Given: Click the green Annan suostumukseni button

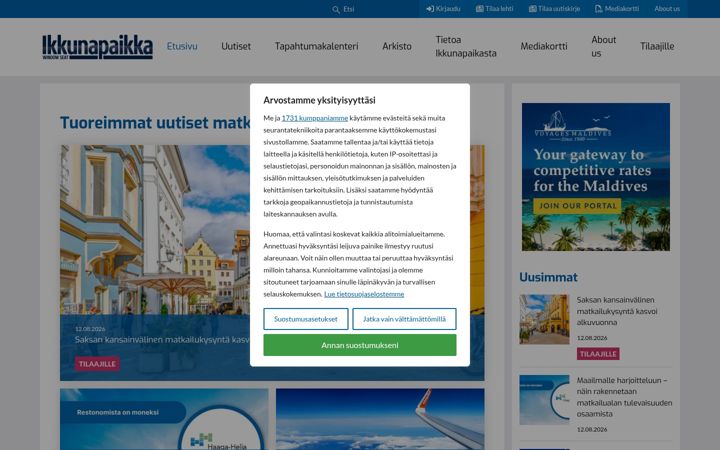Looking at the screenshot, I should coord(360,345).
